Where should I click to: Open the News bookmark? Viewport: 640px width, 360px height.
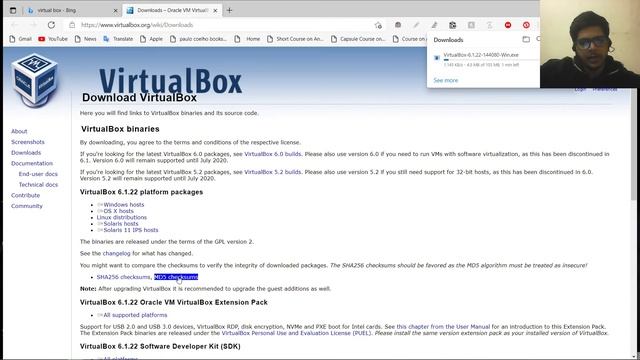click(86, 39)
